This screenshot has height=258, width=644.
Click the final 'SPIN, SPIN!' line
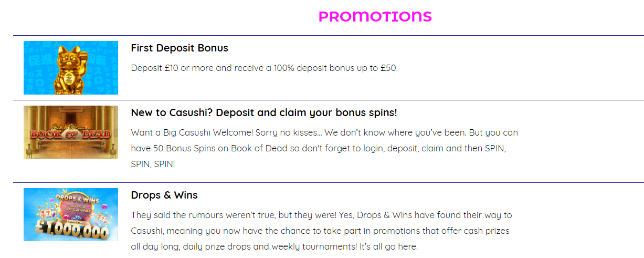tap(153, 164)
